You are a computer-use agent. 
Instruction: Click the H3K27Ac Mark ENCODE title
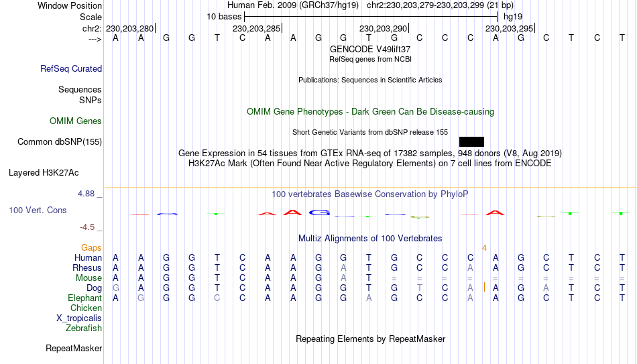coord(370,164)
